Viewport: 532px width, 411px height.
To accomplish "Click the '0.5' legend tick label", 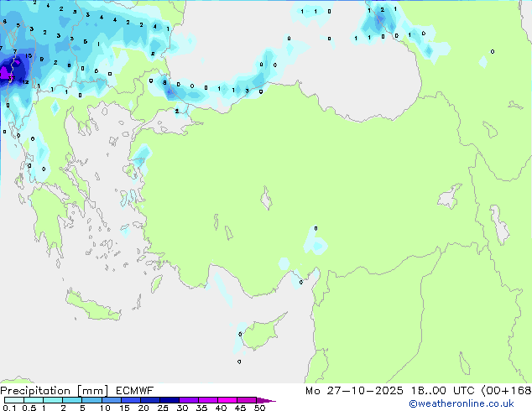I will pos(29,408).
